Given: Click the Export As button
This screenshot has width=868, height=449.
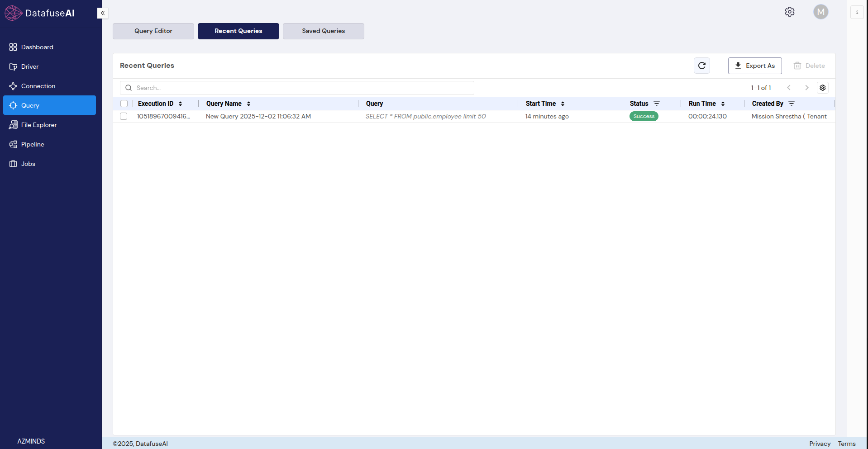Looking at the screenshot, I should point(754,66).
